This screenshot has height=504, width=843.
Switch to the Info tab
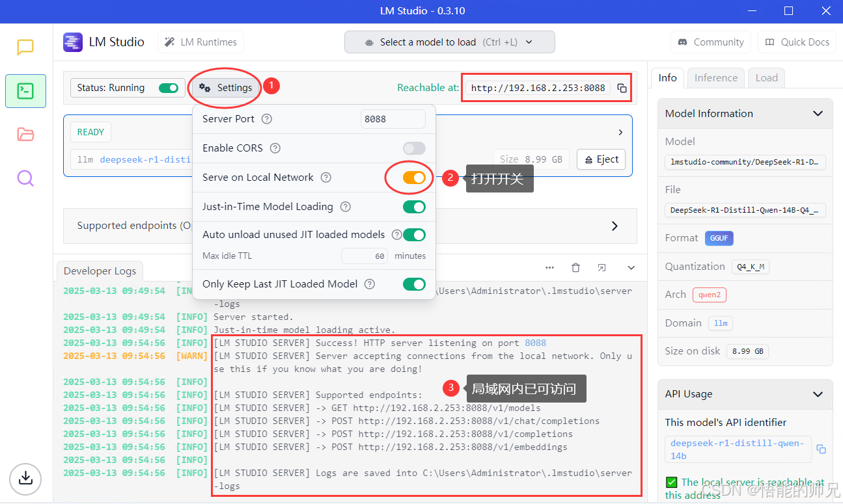click(x=667, y=78)
